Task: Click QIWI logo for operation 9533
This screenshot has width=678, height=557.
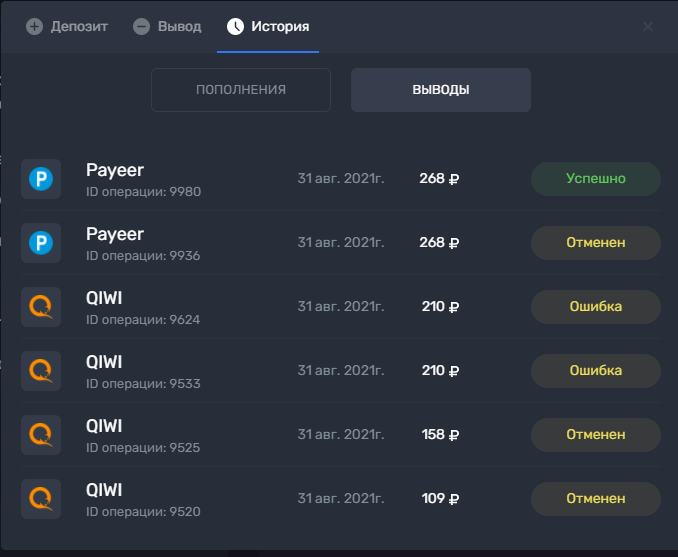Action: click(41, 371)
